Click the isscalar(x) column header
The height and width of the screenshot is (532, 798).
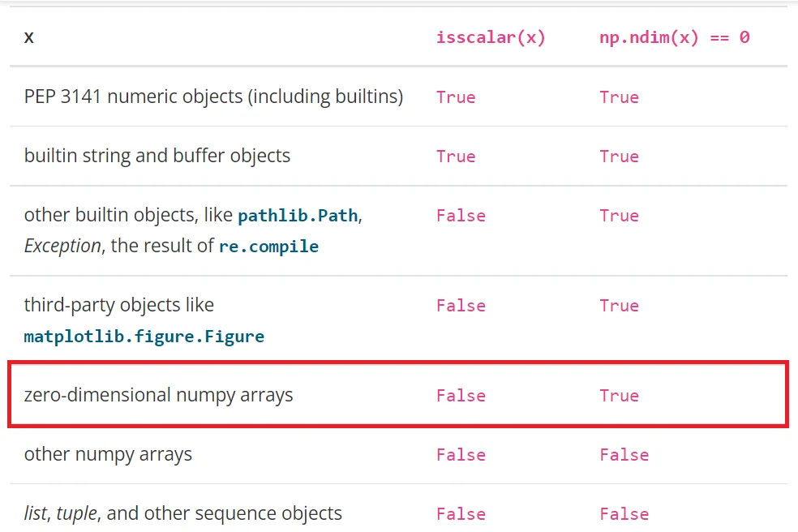point(491,37)
